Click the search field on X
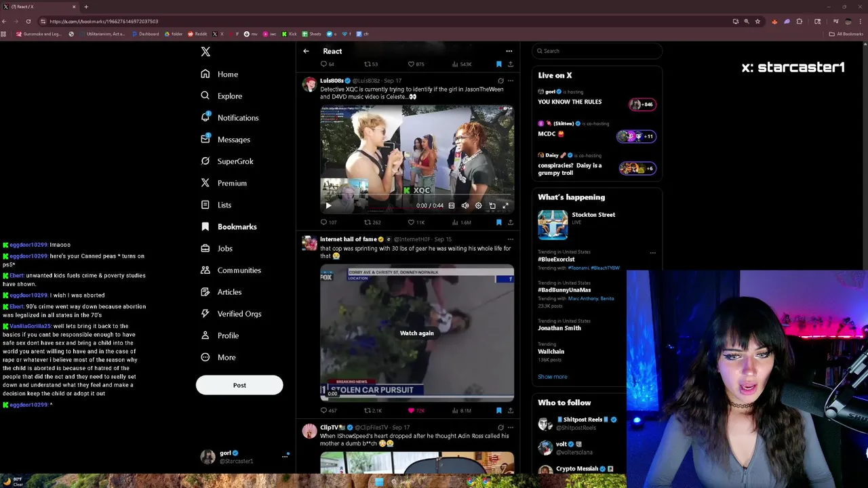 [x=597, y=51]
